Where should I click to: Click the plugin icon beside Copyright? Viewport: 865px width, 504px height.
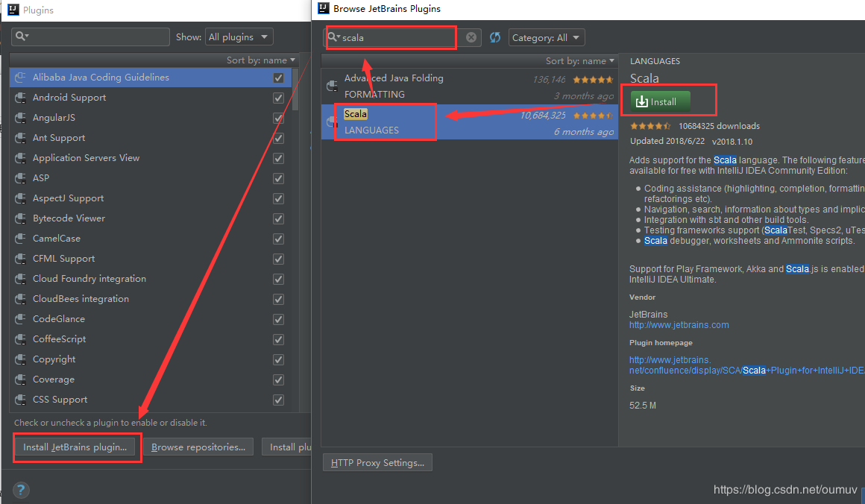coord(20,359)
